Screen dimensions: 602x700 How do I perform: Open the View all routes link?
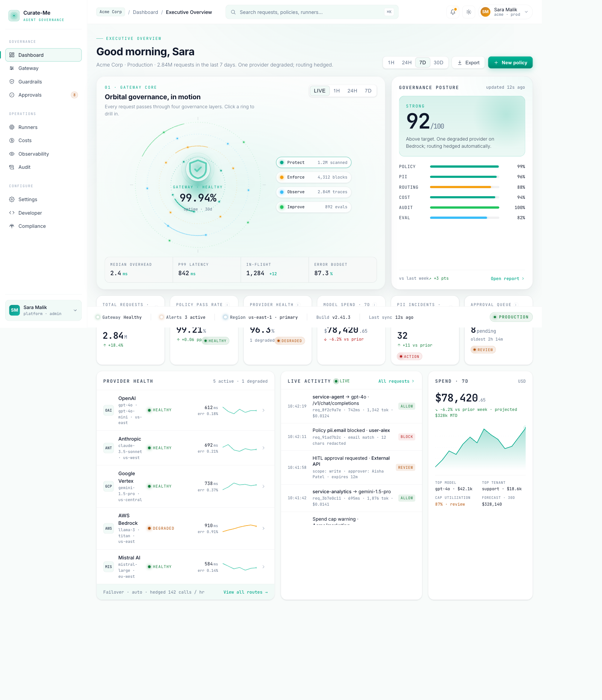(245, 592)
